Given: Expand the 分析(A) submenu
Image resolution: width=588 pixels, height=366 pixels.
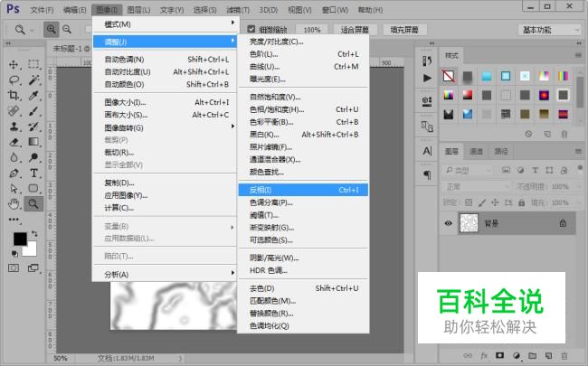Looking at the screenshot, I should coord(165,274).
